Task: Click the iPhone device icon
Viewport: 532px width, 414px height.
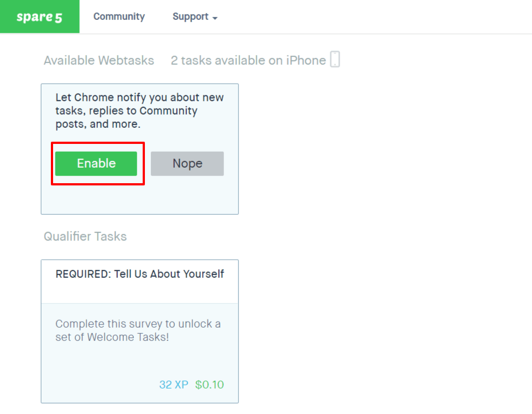Action: coord(335,59)
